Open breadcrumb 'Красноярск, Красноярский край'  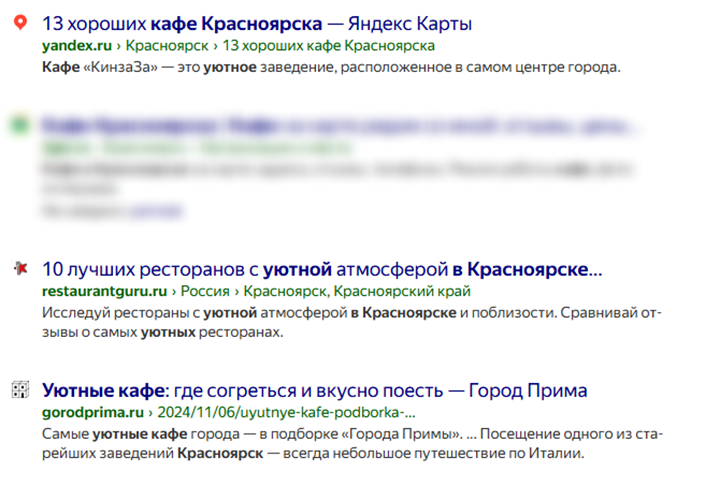[x=357, y=291]
